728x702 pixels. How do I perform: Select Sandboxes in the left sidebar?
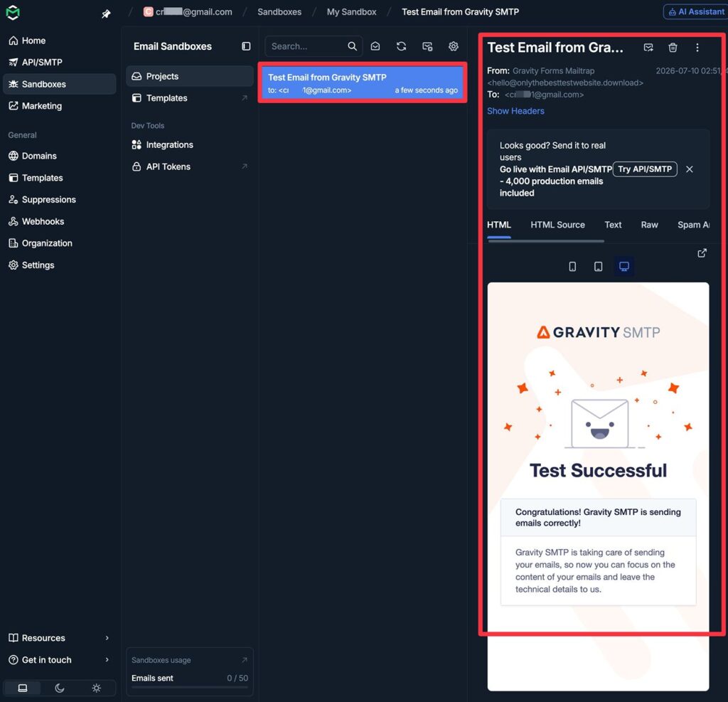click(60, 84)
